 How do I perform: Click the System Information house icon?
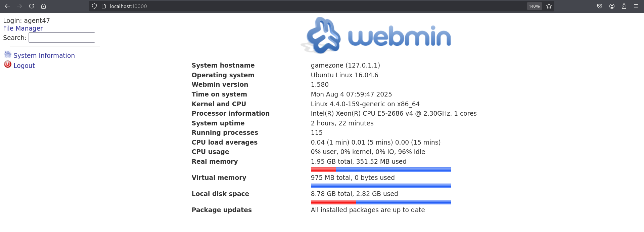click(x=8, y=54)
